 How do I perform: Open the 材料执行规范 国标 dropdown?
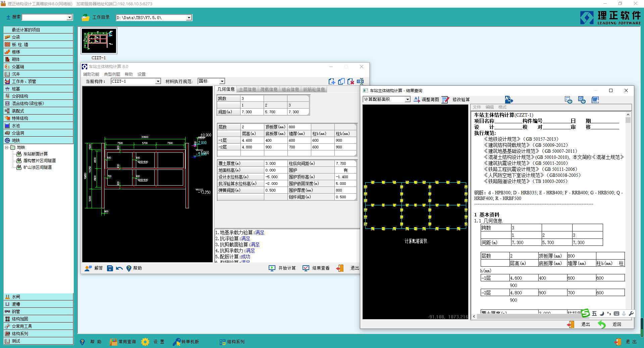[222, 81]
